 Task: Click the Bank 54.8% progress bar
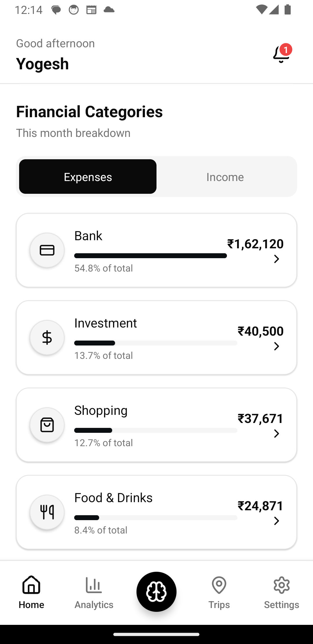150,256
